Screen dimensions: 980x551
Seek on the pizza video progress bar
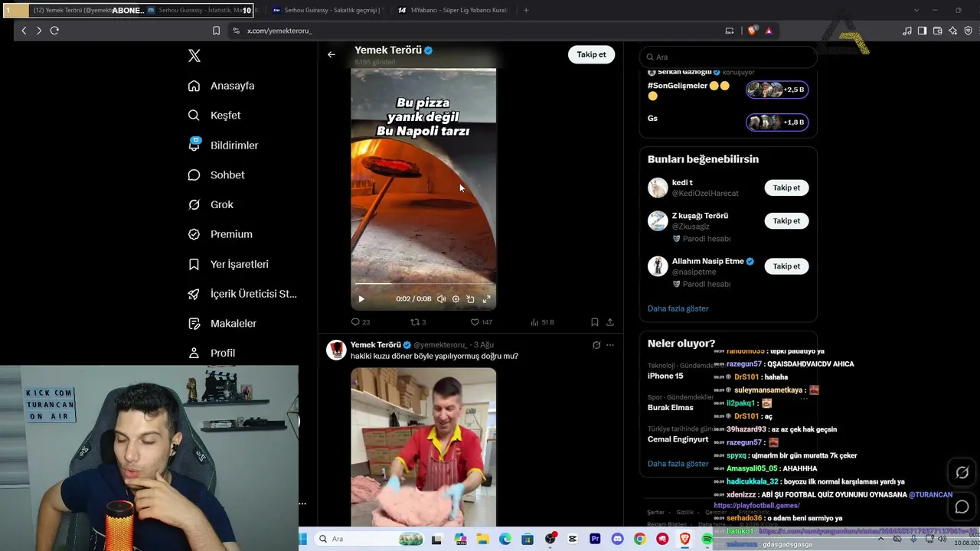pos(423,284)
